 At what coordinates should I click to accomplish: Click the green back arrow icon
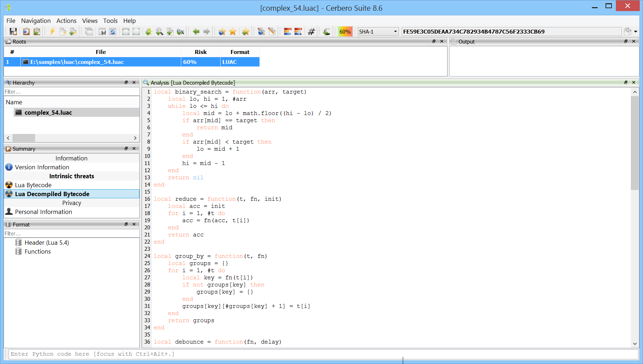(x=196, y=32)
